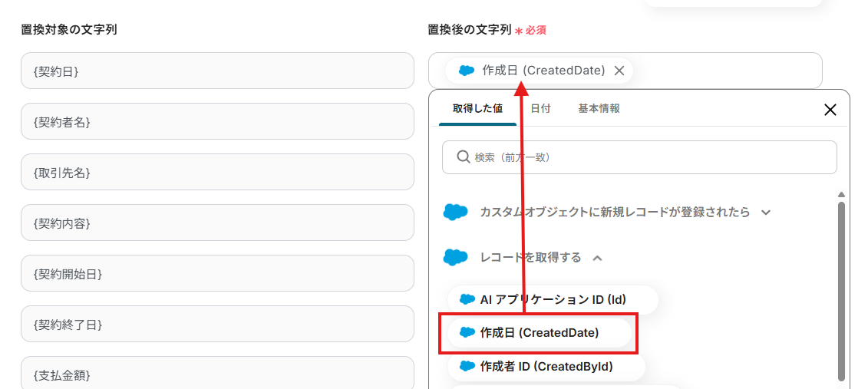
Task: Select the 取得した値 tab
Action: coord(477,109)
